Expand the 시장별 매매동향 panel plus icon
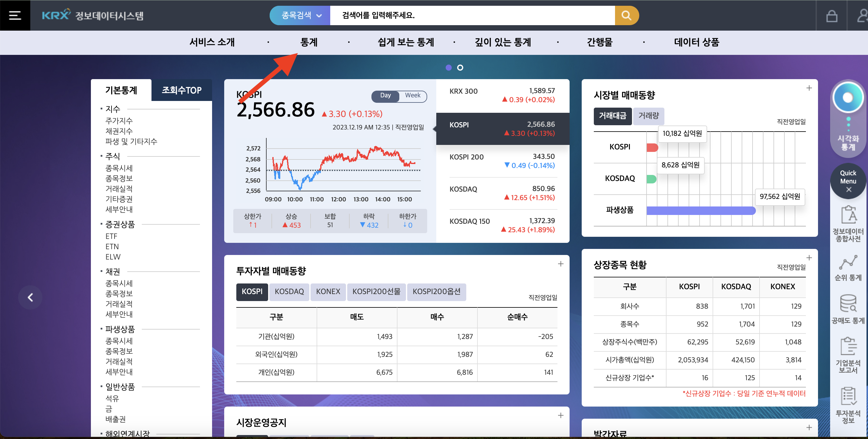The image size is (868, 439). 809,88
